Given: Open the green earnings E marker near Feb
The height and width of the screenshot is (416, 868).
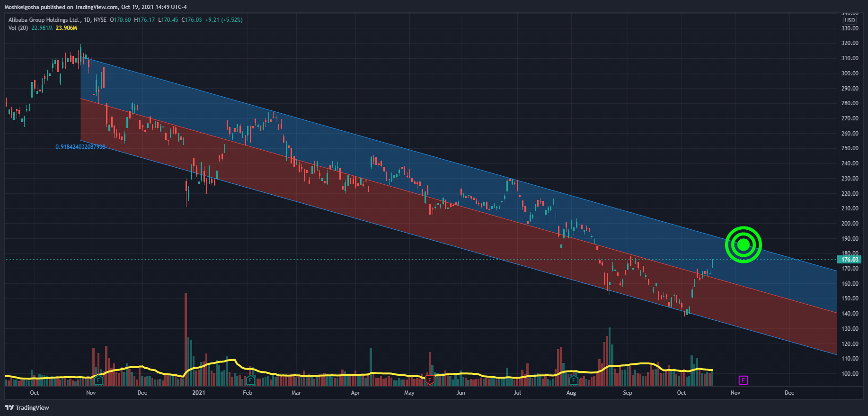Looking at the screenshot, I should click(x=251, y=380).
